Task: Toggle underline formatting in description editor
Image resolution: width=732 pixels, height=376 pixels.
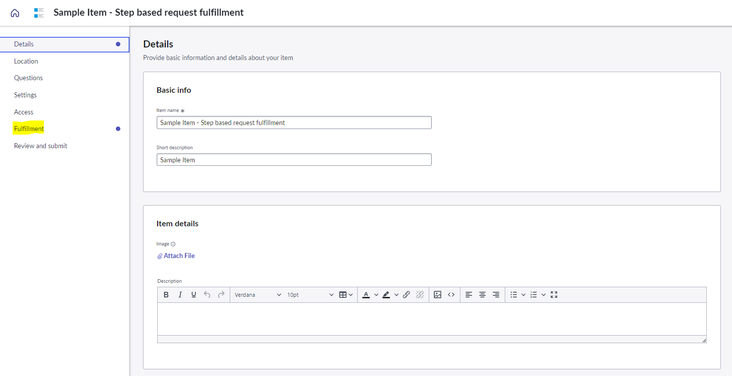Action: tap(193, 295)
